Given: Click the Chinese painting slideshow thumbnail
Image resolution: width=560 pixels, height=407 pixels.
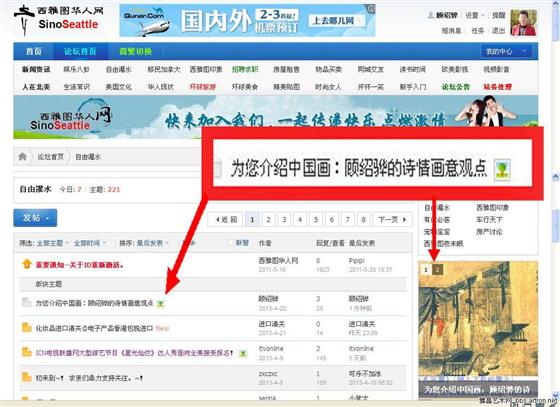Looking at the screenshot, I should 478,329.
